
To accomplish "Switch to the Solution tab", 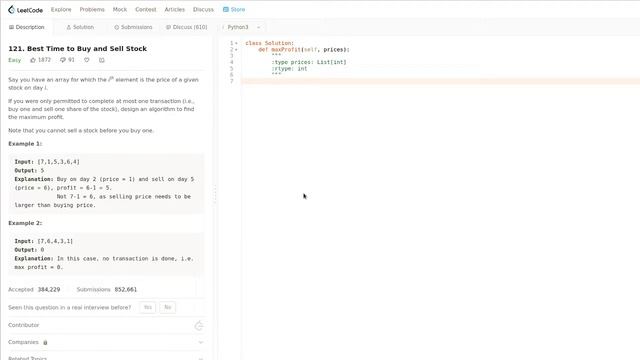I will click(80, 27).
